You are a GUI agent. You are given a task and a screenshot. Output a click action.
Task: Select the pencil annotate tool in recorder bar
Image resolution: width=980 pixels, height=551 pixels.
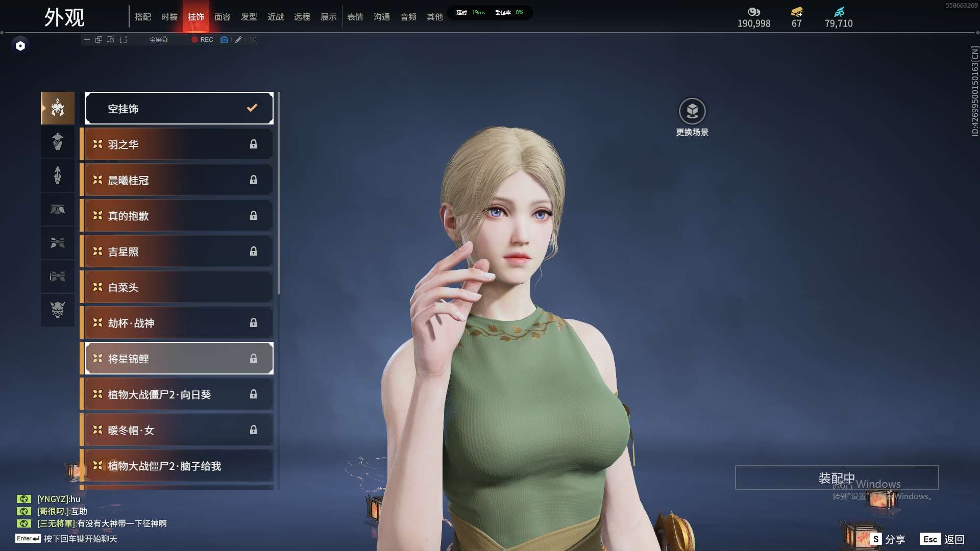[x=238, y=40]
